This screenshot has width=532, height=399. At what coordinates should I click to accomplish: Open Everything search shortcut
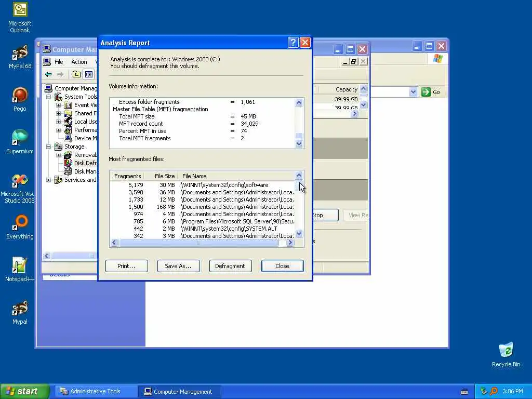point(20,227)
